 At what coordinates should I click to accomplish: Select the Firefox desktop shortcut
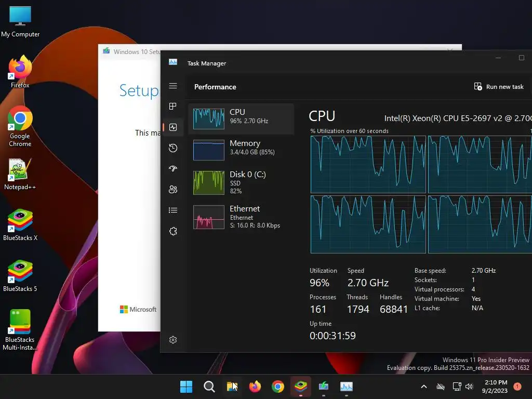pos(20,72)
